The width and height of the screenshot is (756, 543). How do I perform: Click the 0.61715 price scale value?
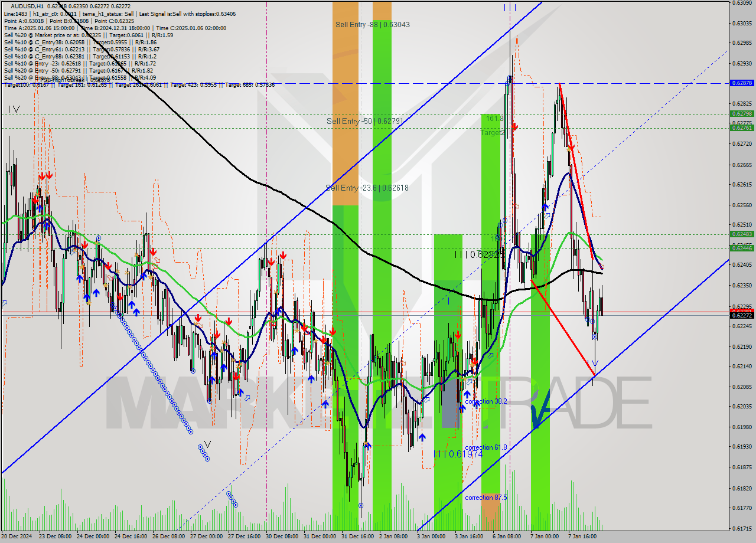(x=742, y=529)
